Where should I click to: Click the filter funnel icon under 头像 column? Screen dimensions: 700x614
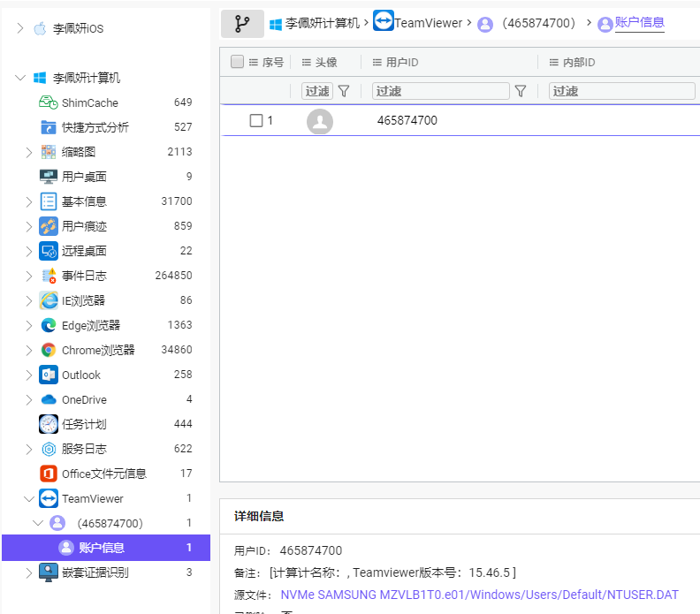344,91
